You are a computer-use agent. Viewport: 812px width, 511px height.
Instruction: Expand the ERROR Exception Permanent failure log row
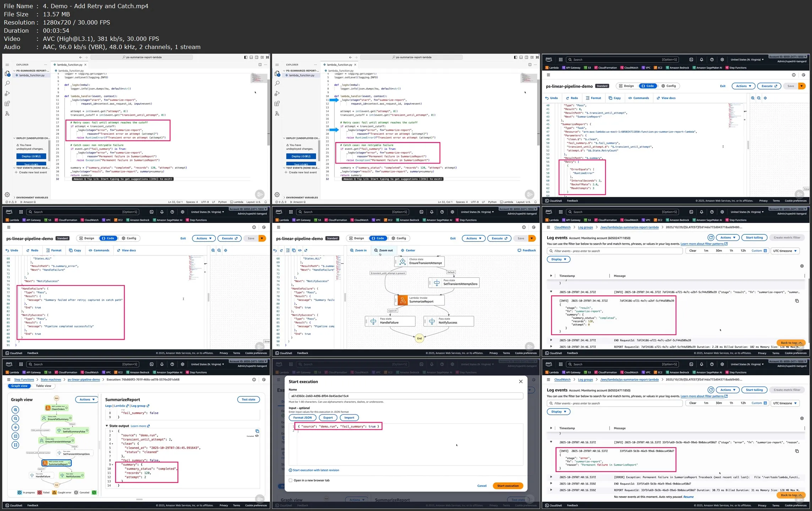pyautogui.click(x=551, y=477)
